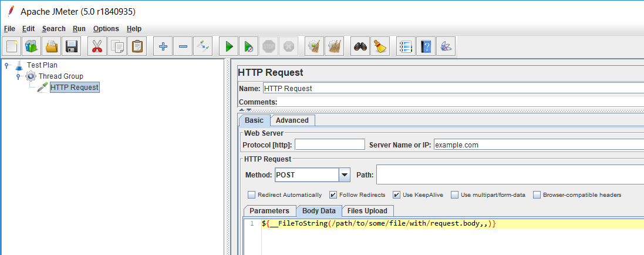Reset search with yellow broom icon
The image size is (644, 255).
(380, 46)
